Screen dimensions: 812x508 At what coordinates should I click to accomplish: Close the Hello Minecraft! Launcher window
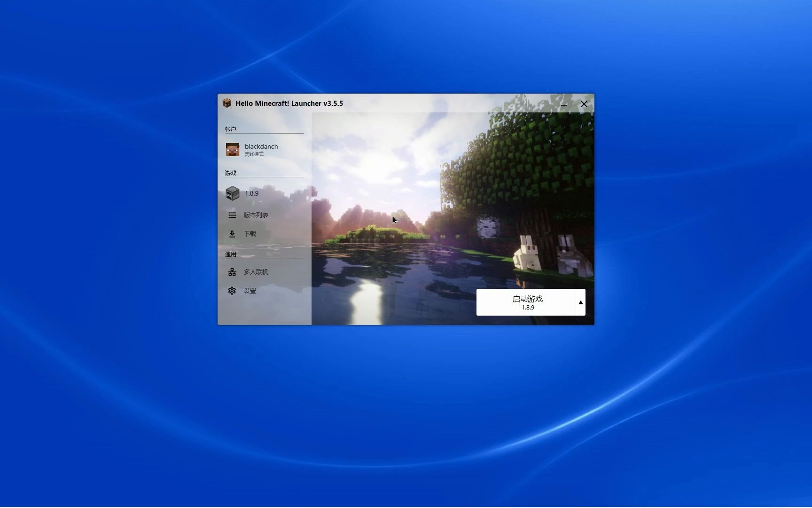coord(584,104)
